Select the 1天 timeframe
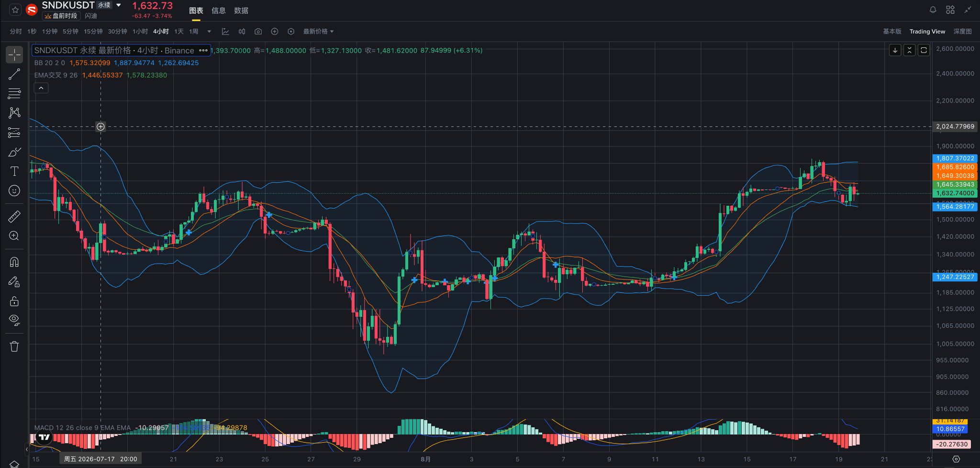The height and width of the screenshot is (468, 980). click(179, 32)
